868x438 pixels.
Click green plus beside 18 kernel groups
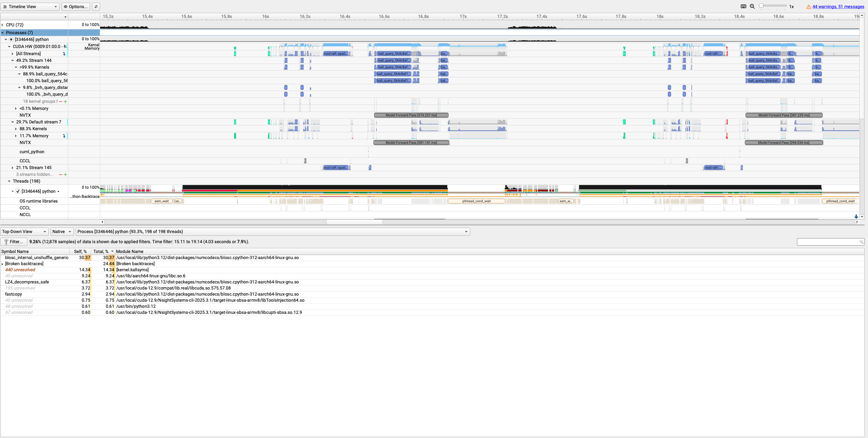(x=65, y=101)
